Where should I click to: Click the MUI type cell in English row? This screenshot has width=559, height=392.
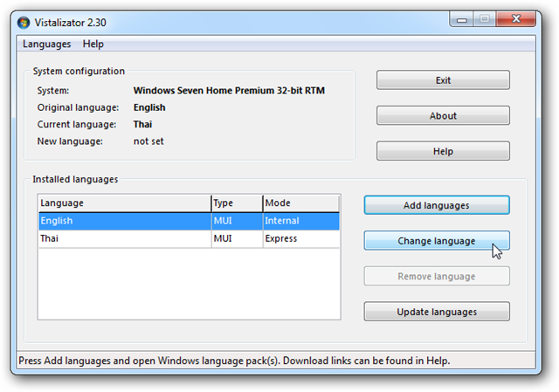[x=237, y=221]
